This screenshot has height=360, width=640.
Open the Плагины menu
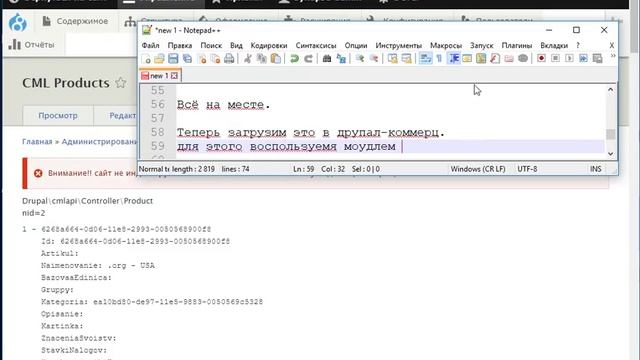click(x=517, y=45)
